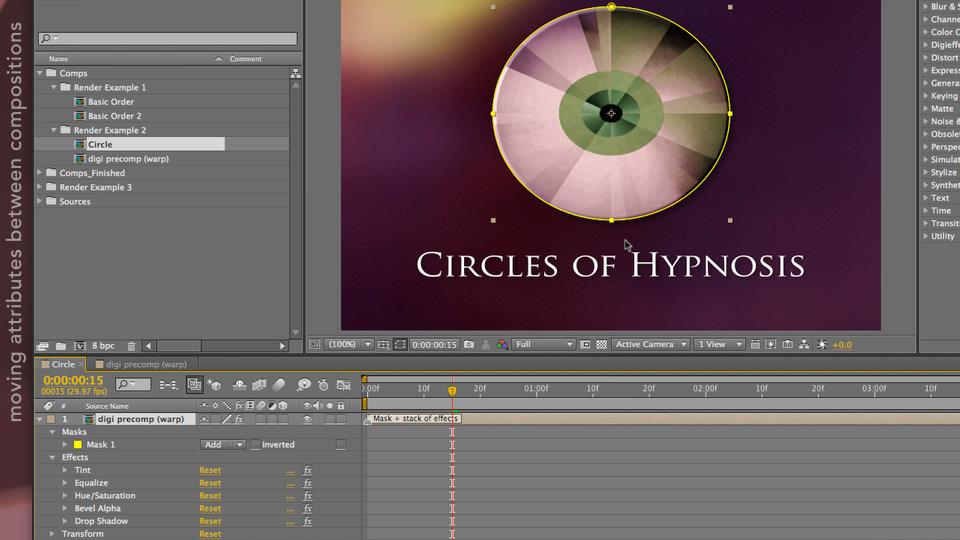This screenshot has width=960, height=540.
Task: Open Mask 1 mode Add dropdown
Action: (x=223, y=444)
